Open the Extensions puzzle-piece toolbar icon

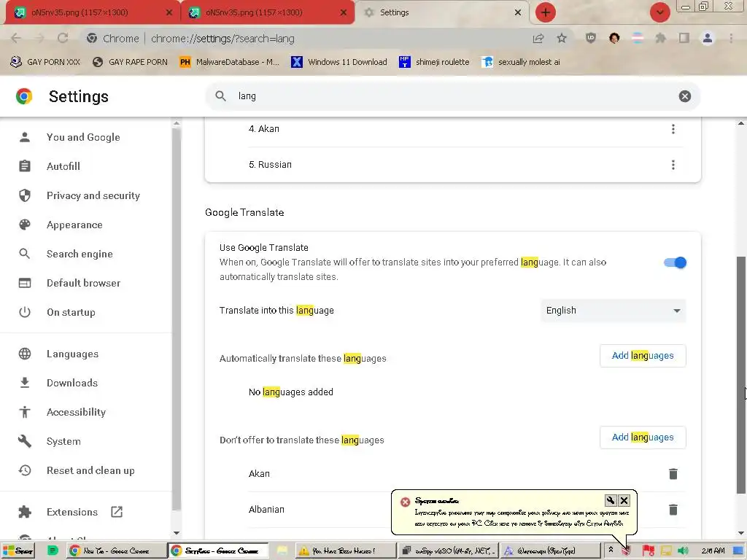pos(660,38)
